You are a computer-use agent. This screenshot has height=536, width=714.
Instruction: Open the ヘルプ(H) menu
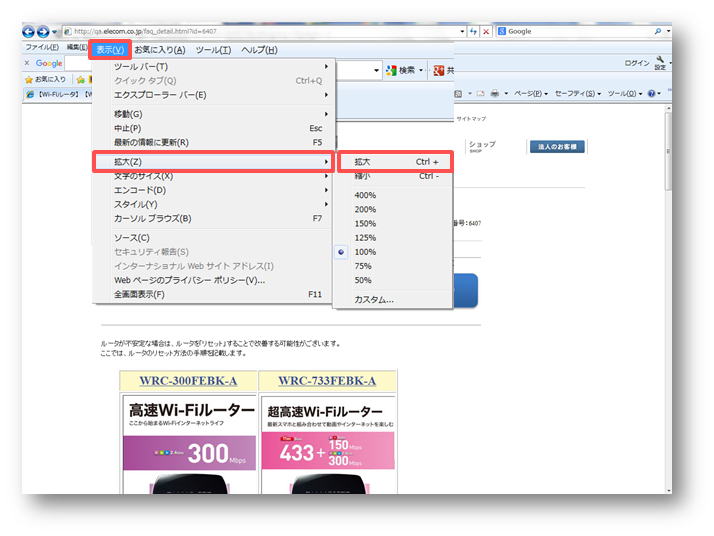click(x=259, y=50)
